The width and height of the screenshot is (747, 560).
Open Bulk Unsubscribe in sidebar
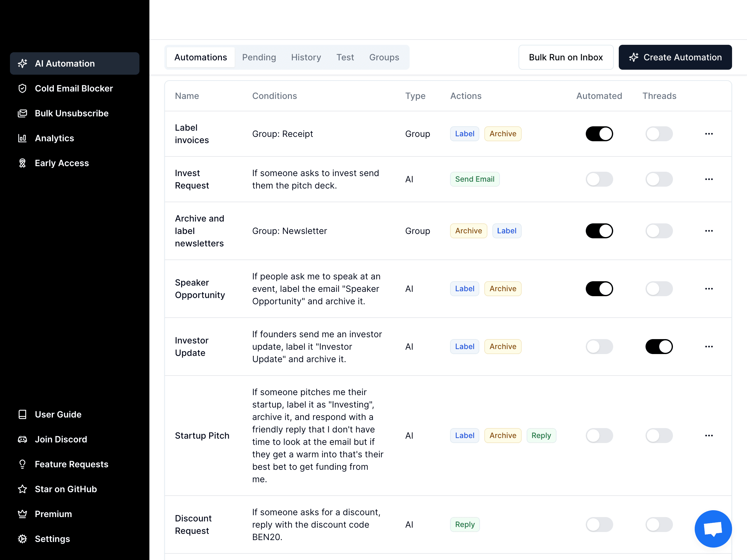tap(75, 114)
